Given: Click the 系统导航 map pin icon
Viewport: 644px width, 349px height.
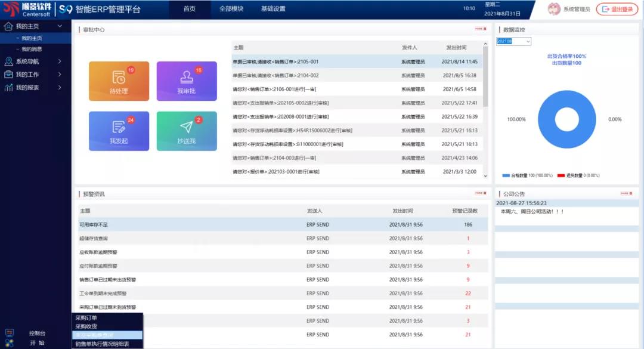Looking at the screenshot, I should coord(8,61).
